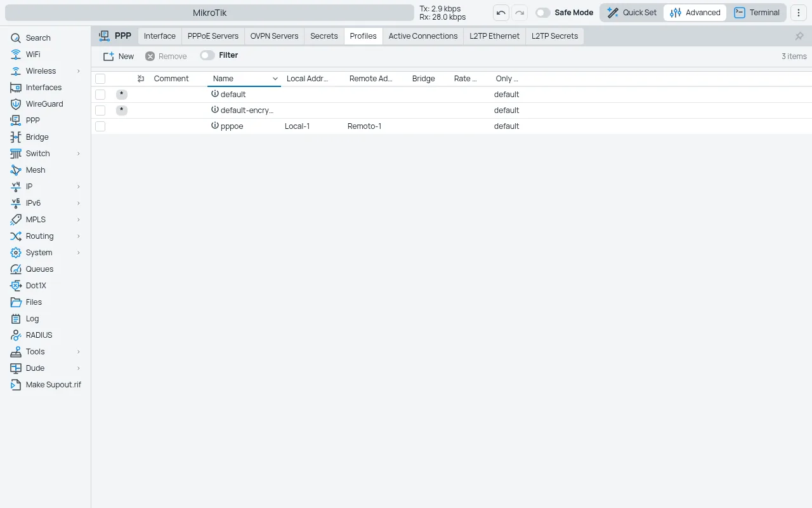Switch to the PPPoE Servers tab
This screenshot has width=812, height=508.
coord(213,36)
